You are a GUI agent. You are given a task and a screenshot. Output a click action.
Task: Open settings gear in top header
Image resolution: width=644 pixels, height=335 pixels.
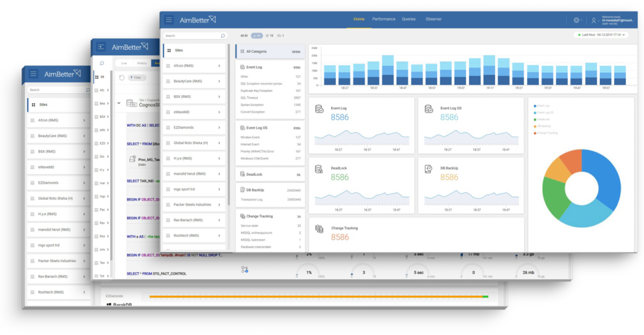coord(576,20)
